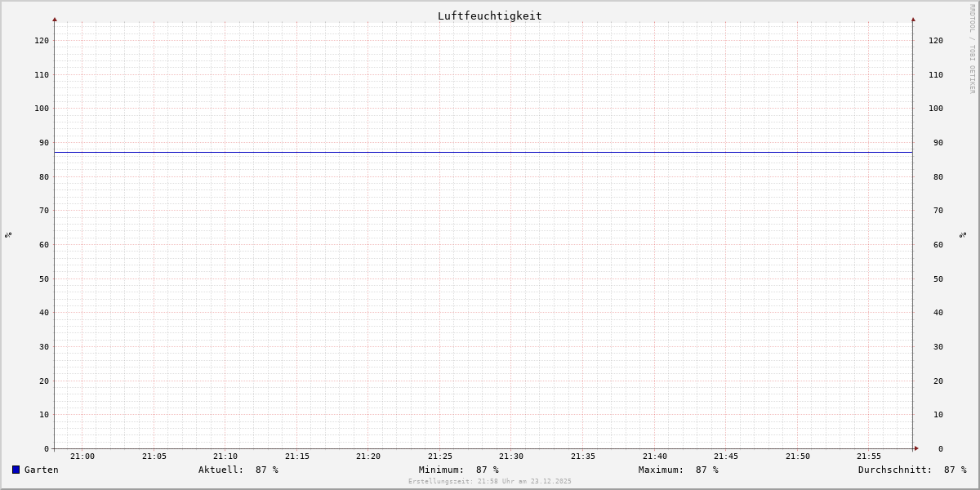Click the red arrow at x-axis end
This screenshot has width=980, height=490.
916,448
